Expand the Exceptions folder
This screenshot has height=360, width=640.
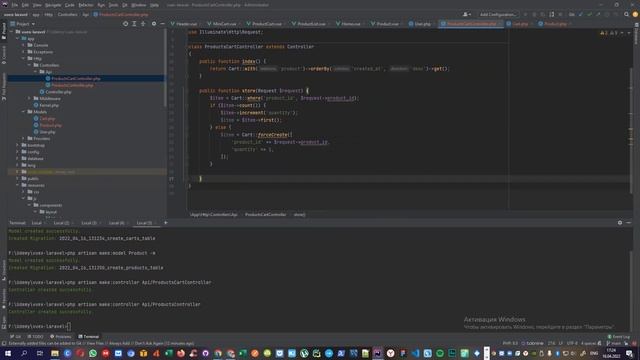coord(24,52)
